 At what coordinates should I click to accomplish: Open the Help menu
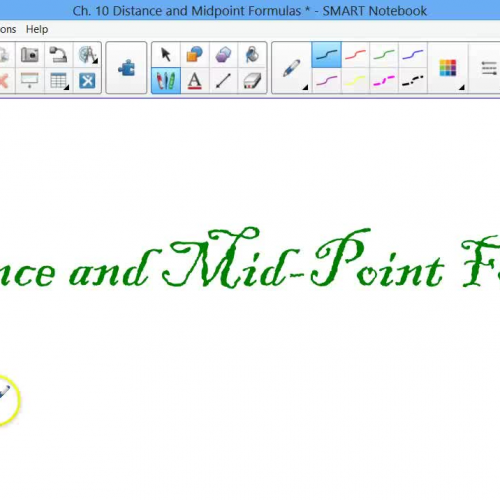coord(37,29)
